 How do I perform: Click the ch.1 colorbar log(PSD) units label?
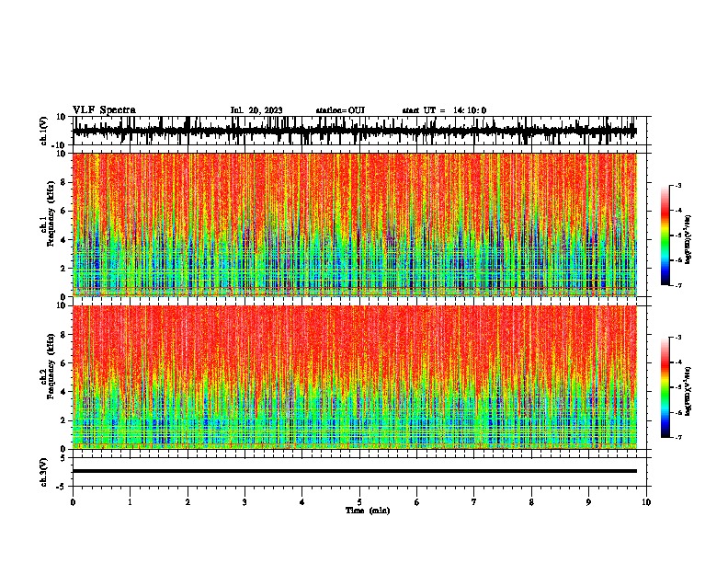coord(688,240)
